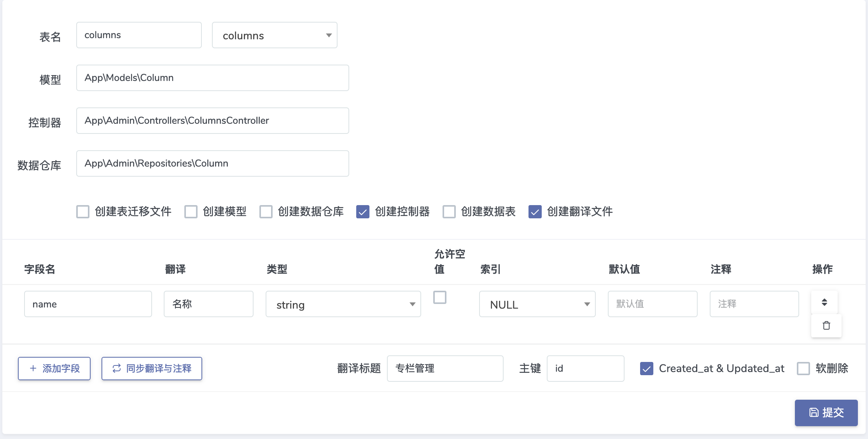Click the trash icon to delete the name field
The width and height of the screenshot is (868, 439).
point(826,325)
